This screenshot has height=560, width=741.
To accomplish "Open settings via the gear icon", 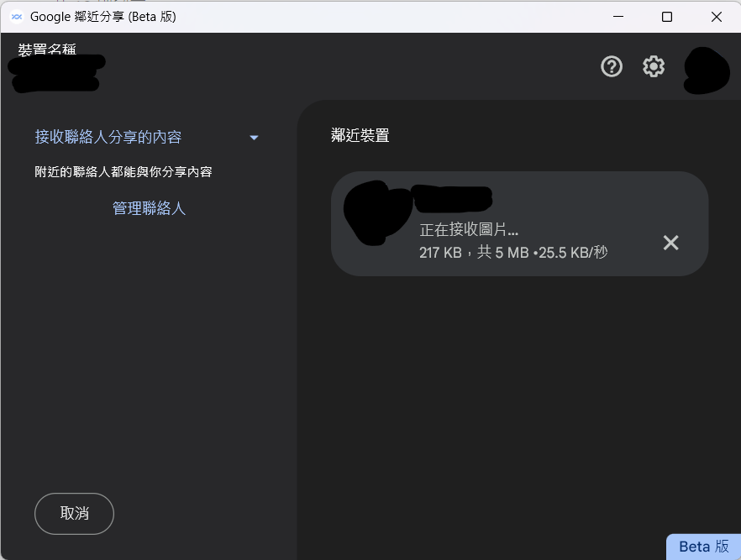I will click(x=654, y=66).
